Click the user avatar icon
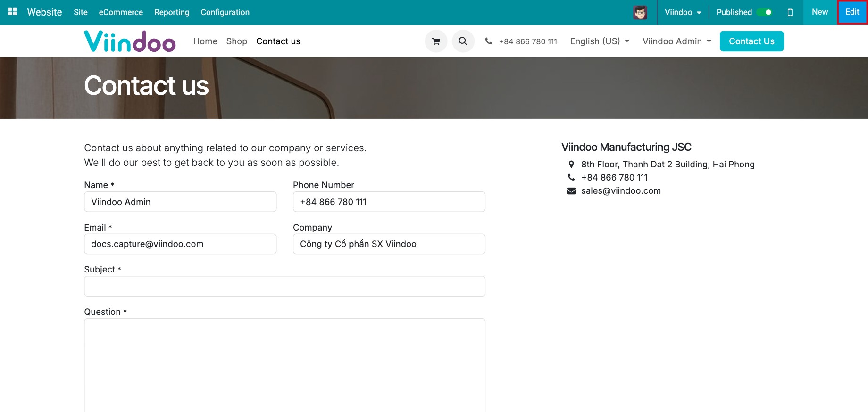Image resolution: width=868 pixels, height=412 pixels. point(640,12)
